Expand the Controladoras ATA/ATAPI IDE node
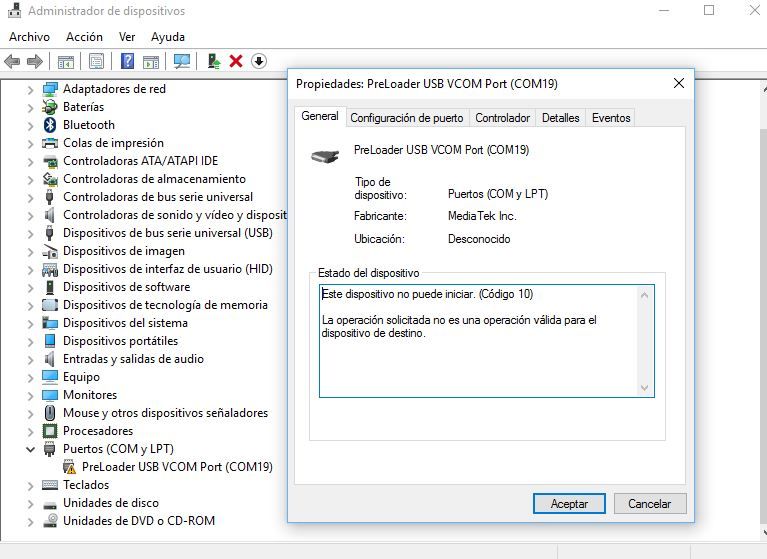This screenshot has width=767, height=559. (30, 161)
